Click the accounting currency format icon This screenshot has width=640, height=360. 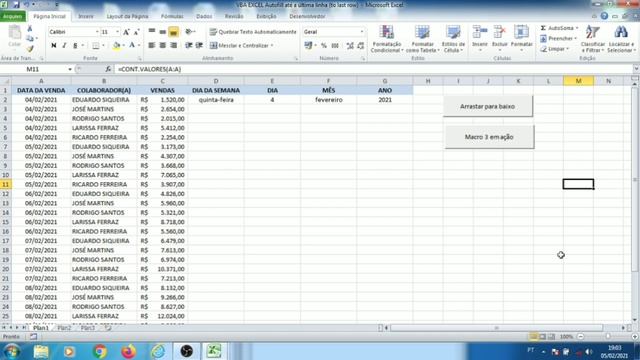[x=309, y=45]
